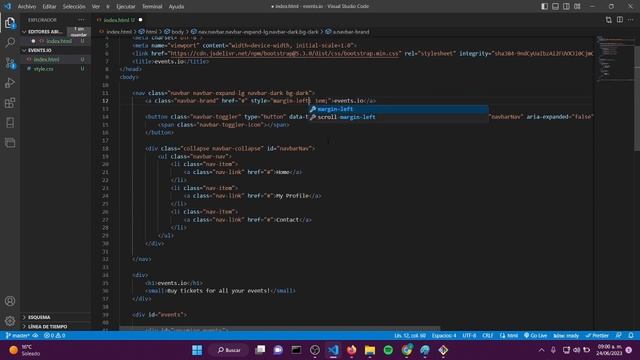Toggle the bottom panel layout icon
Image resolution: width=640 pixels, height=360 pixels.
pos(556,6)
